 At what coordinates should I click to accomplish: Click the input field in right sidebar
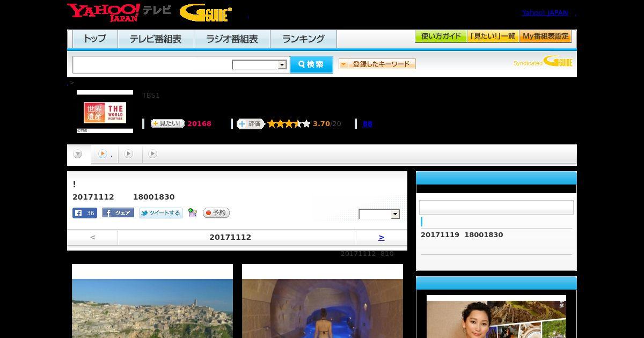[x=496, y=208]
